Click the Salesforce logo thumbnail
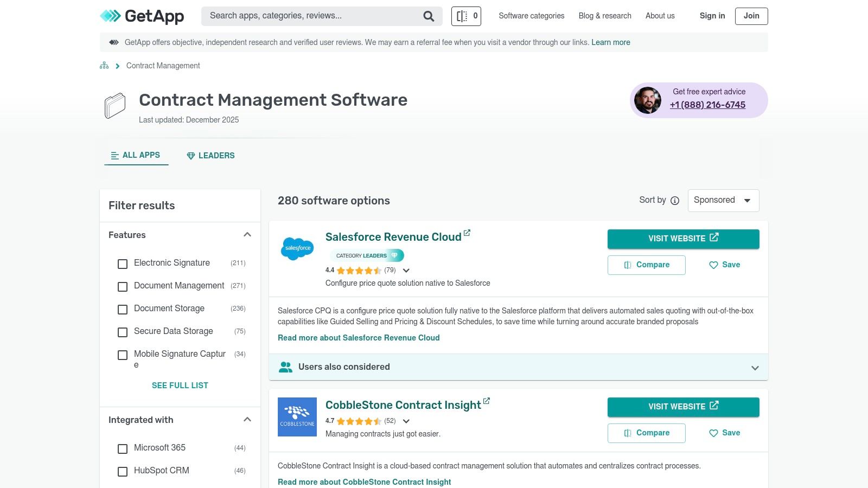This screenshot has width=868, height=488. coord(297,248)
